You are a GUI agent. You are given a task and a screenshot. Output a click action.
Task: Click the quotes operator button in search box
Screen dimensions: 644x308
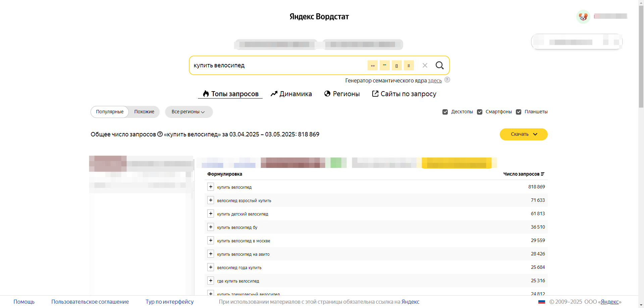point(384,65)
